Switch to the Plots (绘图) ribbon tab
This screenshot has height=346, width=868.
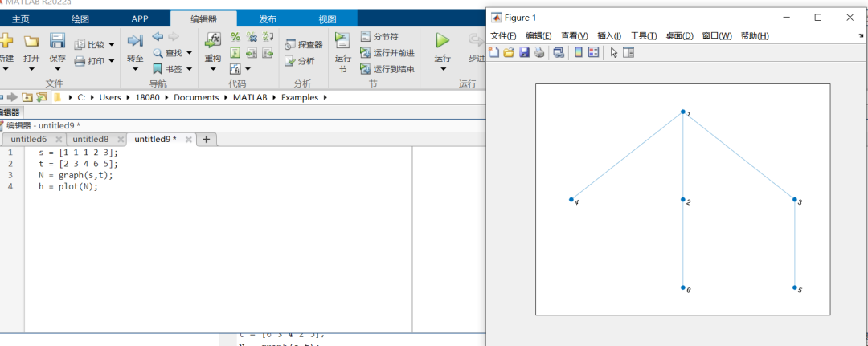coord(80,19)
